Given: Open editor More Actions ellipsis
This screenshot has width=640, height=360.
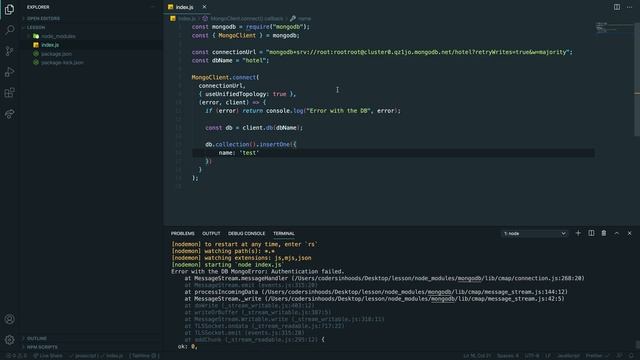Looking at the screenshot, I should (x=629, y=7).
